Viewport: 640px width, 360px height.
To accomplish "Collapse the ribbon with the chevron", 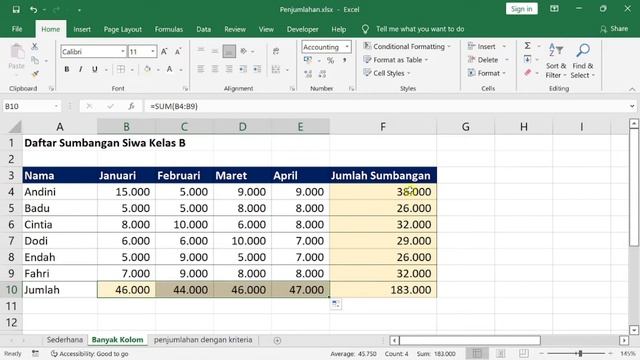I will (x=632, y=89).
